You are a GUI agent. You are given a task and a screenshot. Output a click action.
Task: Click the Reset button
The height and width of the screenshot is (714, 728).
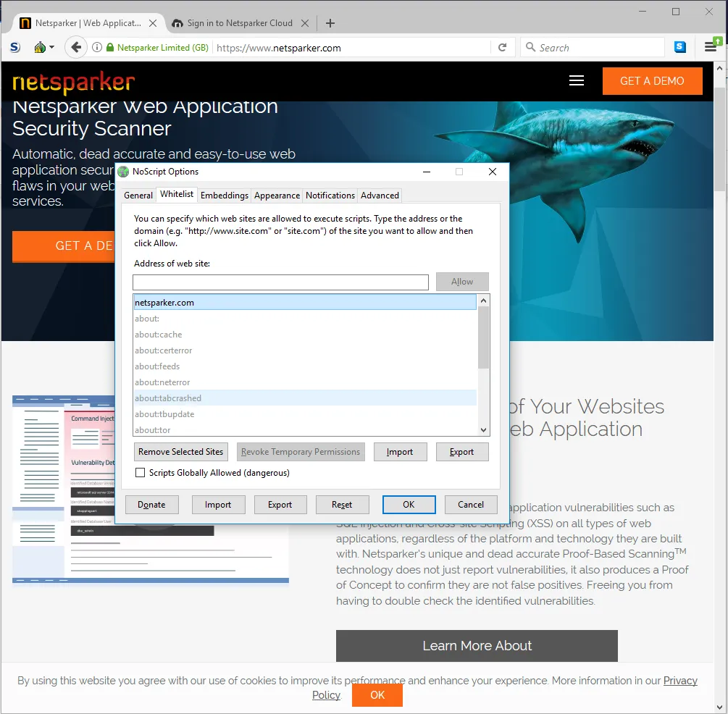point(342,505)
